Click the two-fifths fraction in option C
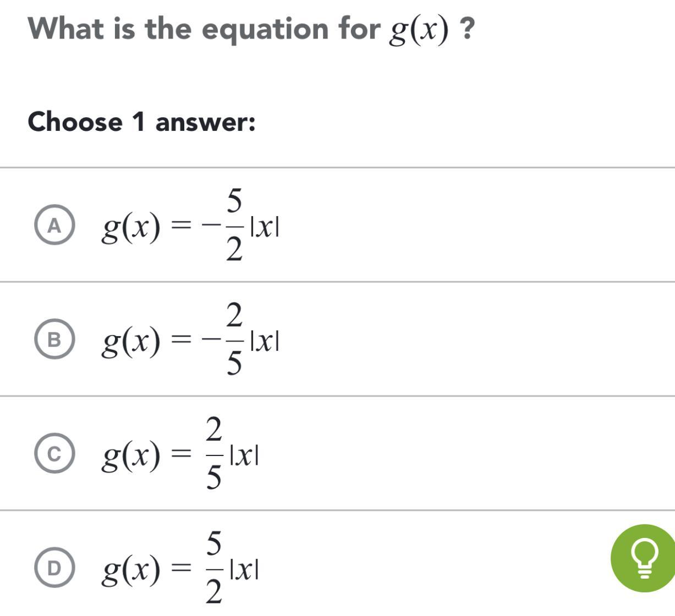Image resolution: width=675 pixels, height=616 pixels. tap(213, 454)
